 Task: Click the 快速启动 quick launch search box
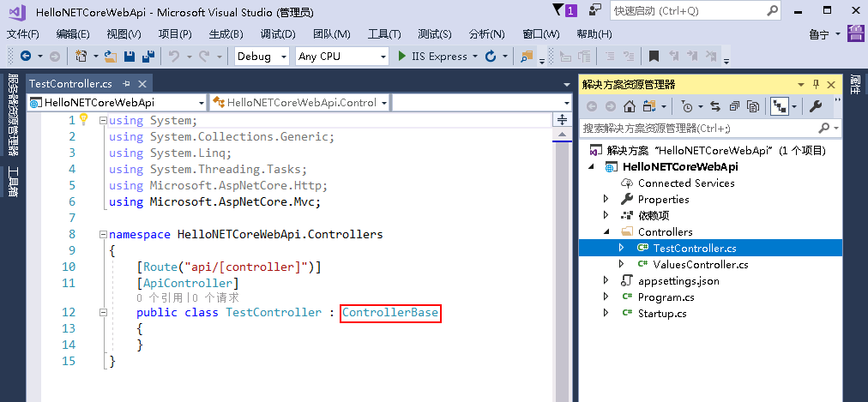pyautogui.click(x=696, y=10)
